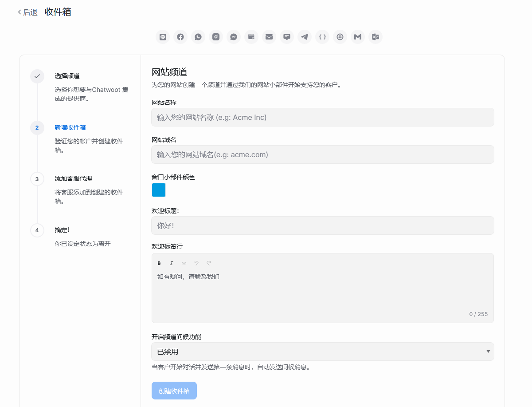Click the 创建收件箱 button
Viewport: 532px width, 407px height.
174,391
